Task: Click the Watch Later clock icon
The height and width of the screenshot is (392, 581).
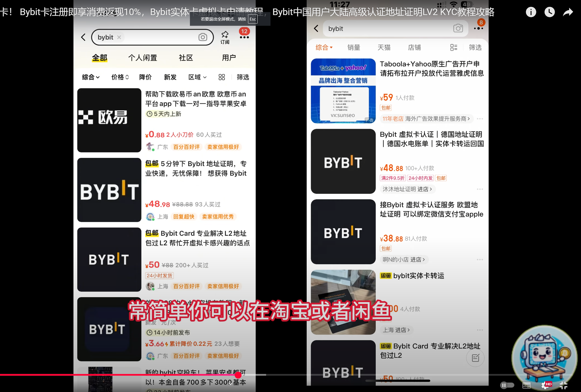Action: (549, 12)
